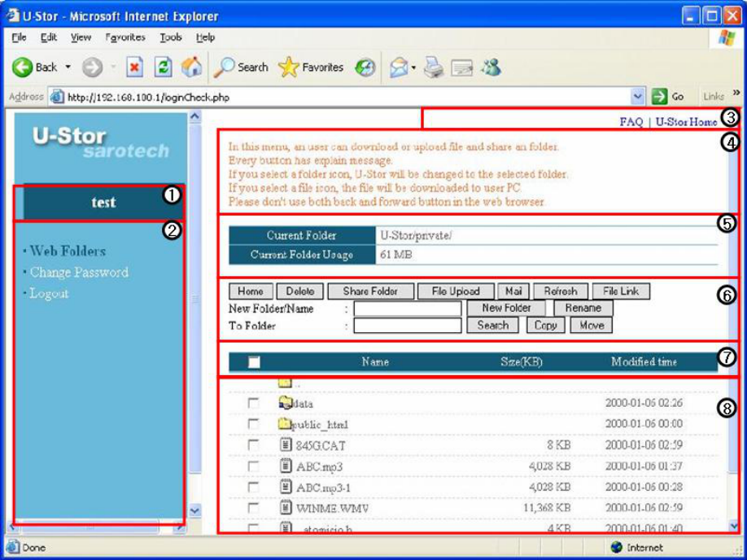Click the Windows flag logo
The height and width of the screenshot is (560, 747).
pos(727,38)
